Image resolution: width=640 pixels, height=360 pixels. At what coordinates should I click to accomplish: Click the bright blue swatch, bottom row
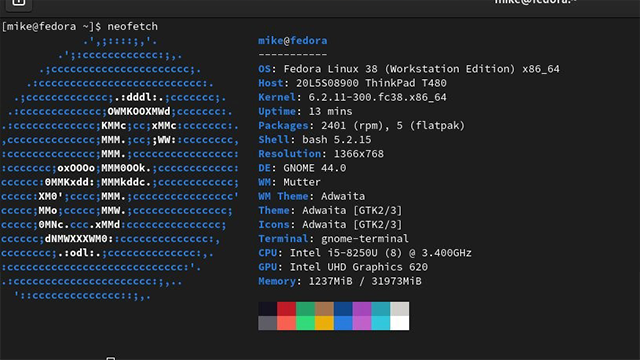[x=343, y=323]
